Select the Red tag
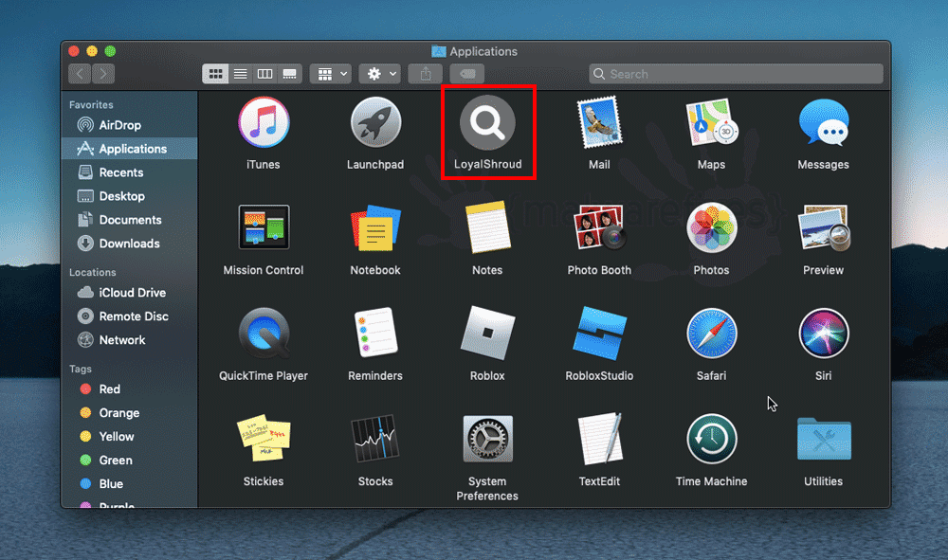948x560 pixels. point(129,389)
